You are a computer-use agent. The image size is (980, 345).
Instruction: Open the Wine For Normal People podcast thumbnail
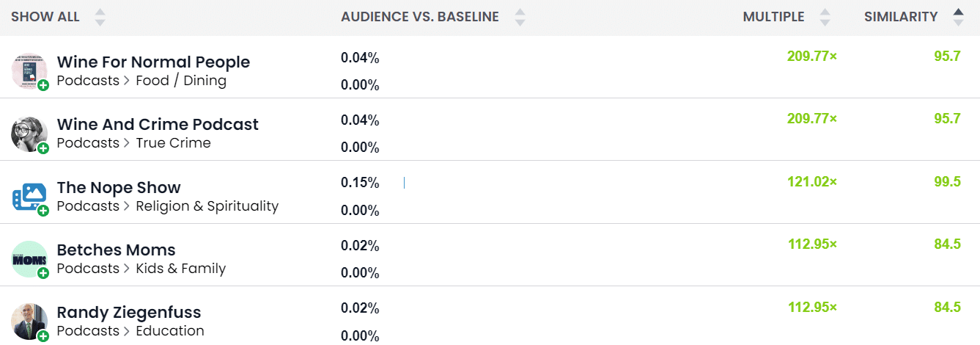[29, 71]
